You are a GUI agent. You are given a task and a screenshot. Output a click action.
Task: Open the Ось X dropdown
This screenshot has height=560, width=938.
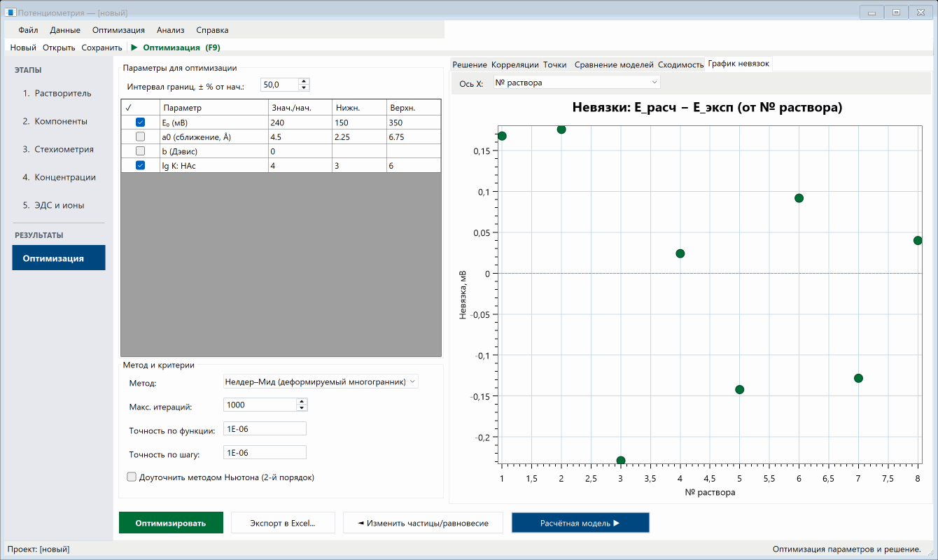pyautogui.click(x=577, y=83)
